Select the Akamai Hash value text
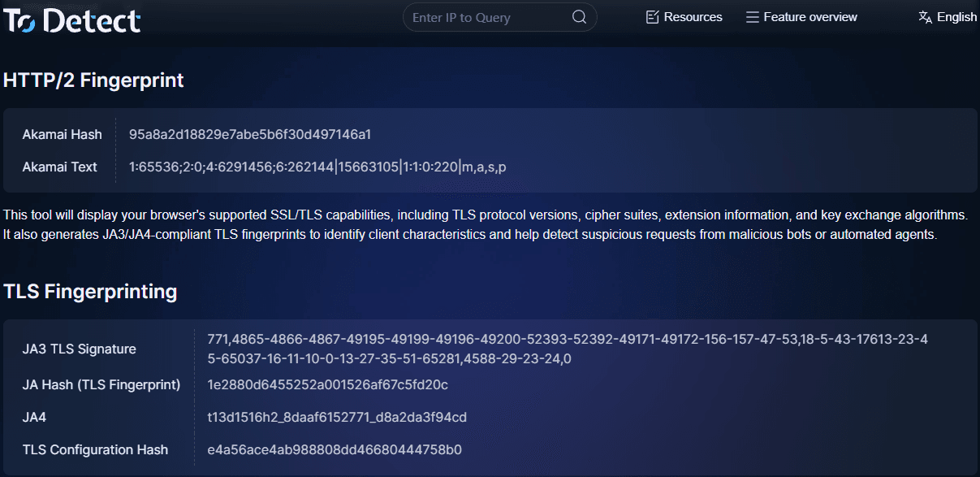 coord(249,134)
